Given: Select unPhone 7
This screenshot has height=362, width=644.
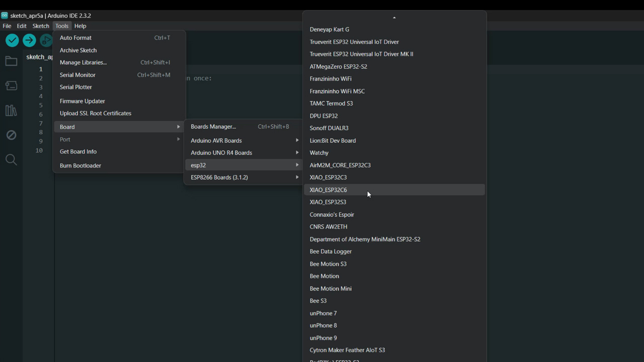Looking at the screenshot, I should pyautogui.click(x=394, y=313).
